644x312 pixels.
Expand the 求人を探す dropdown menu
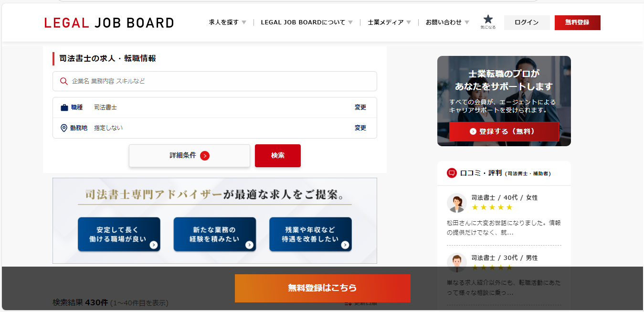(x=227, y=22)
